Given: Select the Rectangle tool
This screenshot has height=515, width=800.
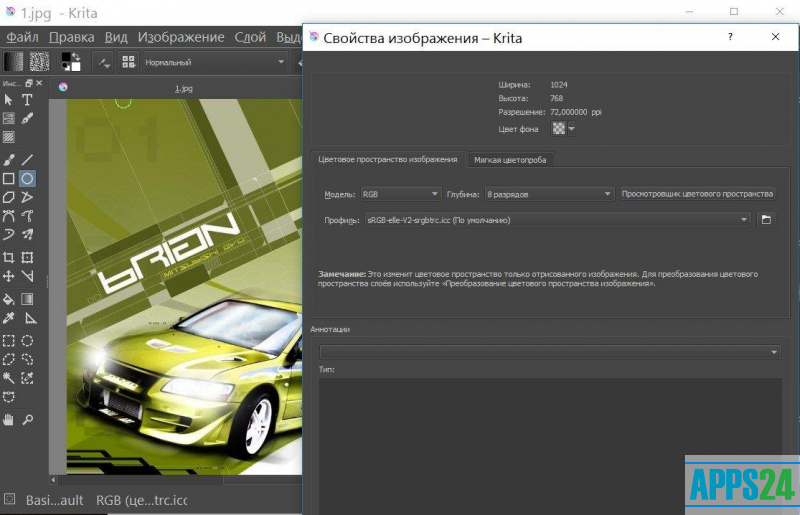Looking at the screenshot, I should click(8, 179).
